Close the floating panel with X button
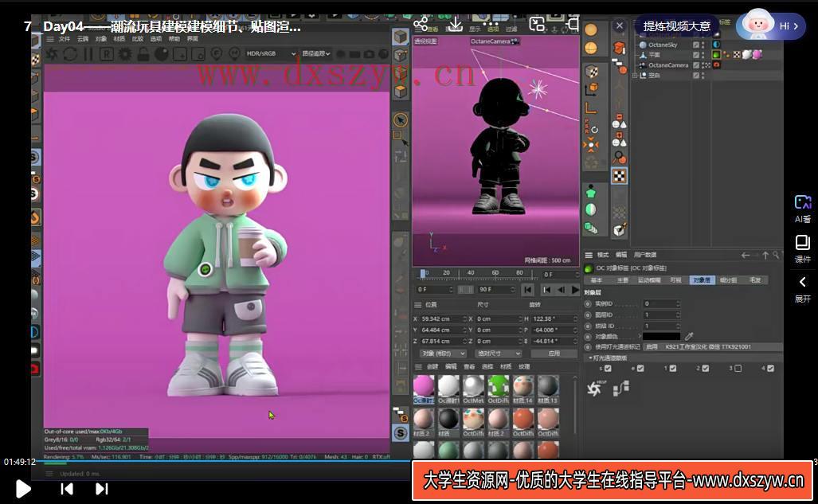The height and width of the screenshot is (504, 818). (x=619, y=25)
